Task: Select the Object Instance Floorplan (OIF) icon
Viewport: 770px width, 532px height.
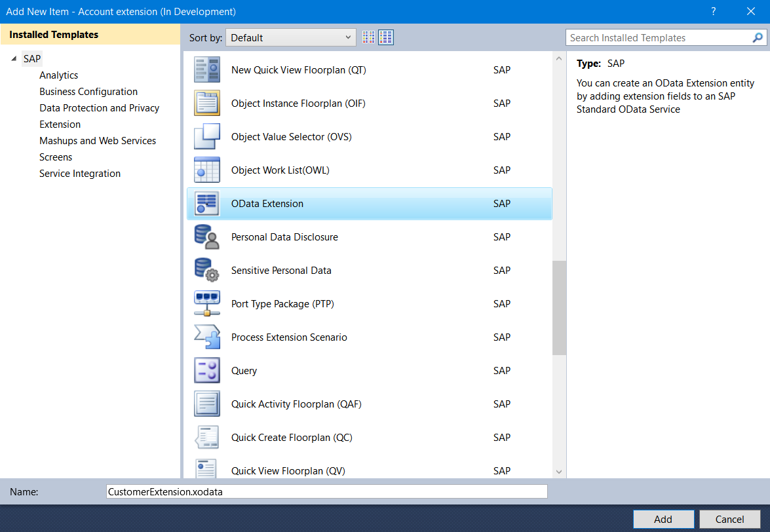Action: tap(207, 104)
